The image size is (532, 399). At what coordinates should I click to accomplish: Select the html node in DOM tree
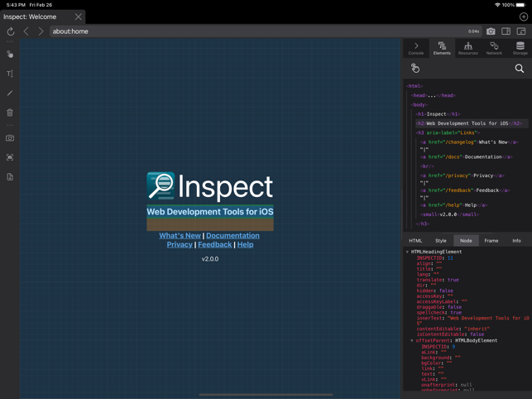pos(415,86)
